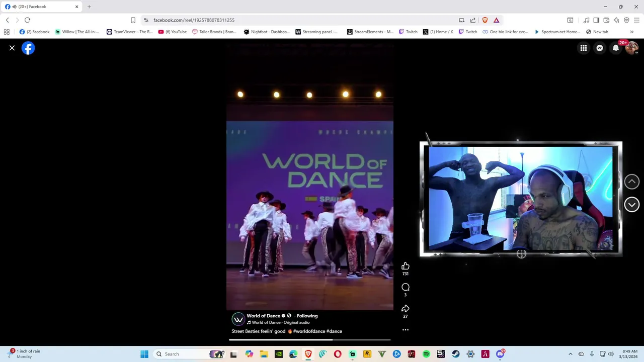Click the volume speaker tray icon
The width and height of the screenshot is (644, 362).
pos(611,354)
